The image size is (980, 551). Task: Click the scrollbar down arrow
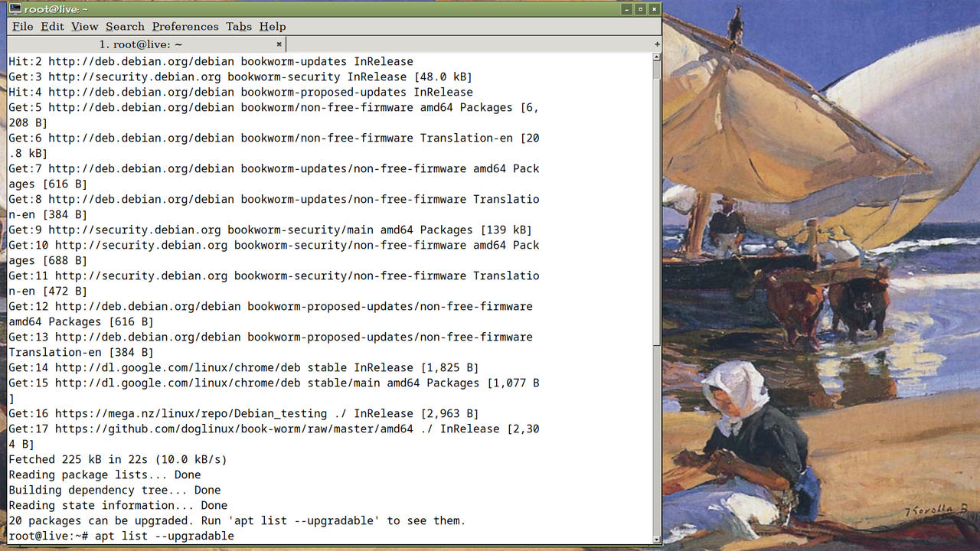(656, 538)
